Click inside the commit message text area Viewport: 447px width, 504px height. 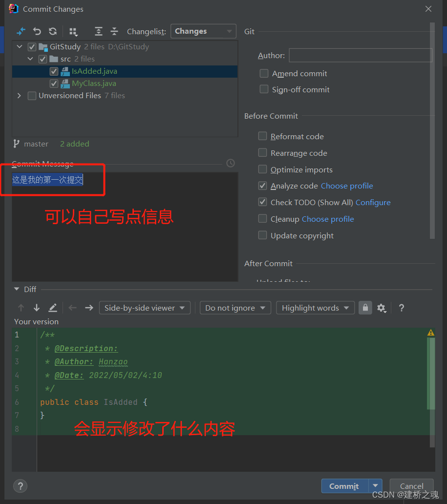(125, 227)
